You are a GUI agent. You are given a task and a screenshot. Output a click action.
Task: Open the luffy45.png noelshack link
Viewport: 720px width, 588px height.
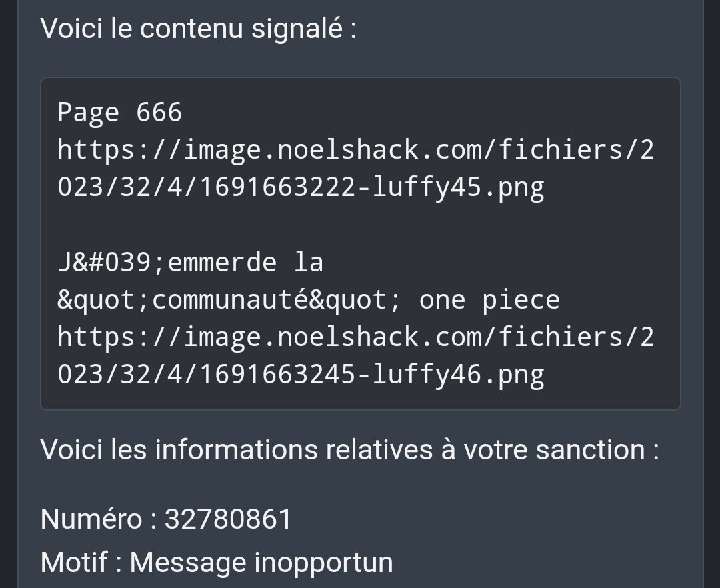click(x=356, y=169)
